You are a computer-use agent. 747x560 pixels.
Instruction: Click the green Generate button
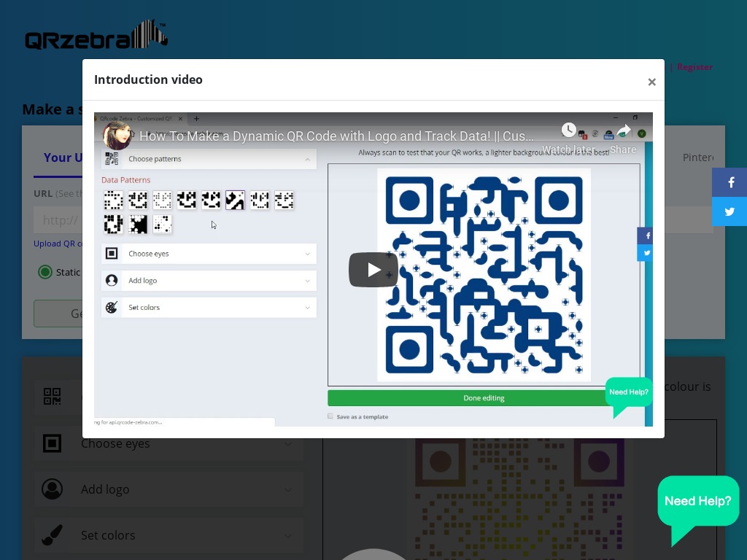tap(58, 314)
